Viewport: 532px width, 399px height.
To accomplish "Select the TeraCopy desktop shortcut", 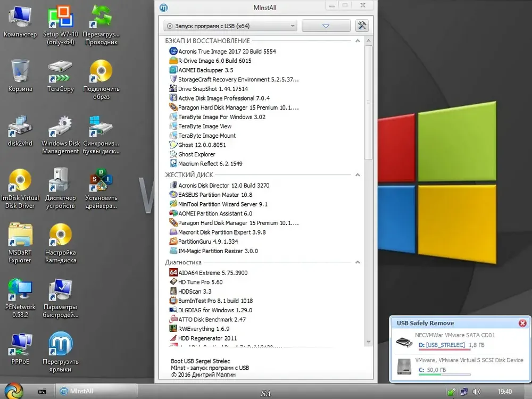I will [61, 76].
